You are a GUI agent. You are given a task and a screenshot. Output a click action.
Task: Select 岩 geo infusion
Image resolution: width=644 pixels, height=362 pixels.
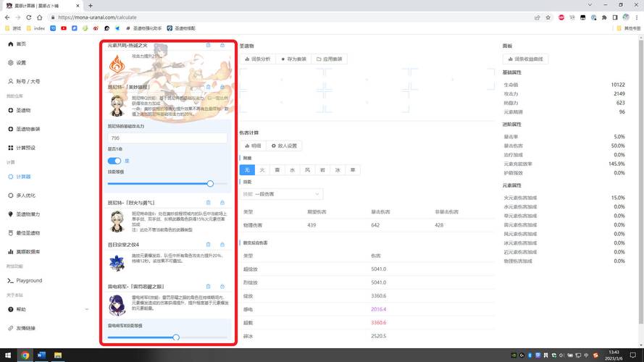point(322,170)
